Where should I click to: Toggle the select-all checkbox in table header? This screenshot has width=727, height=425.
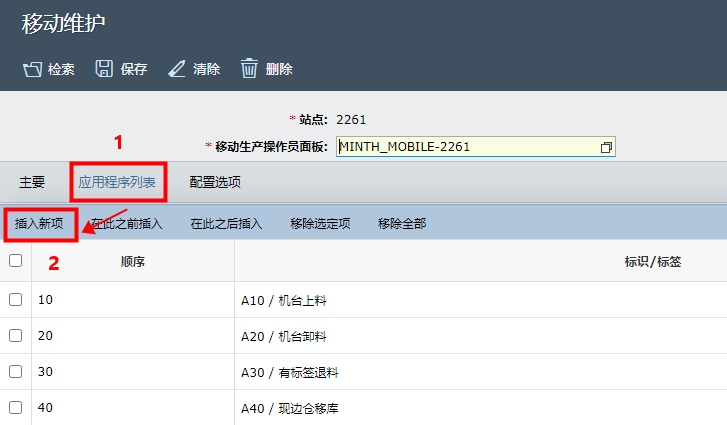click(15, 261)
